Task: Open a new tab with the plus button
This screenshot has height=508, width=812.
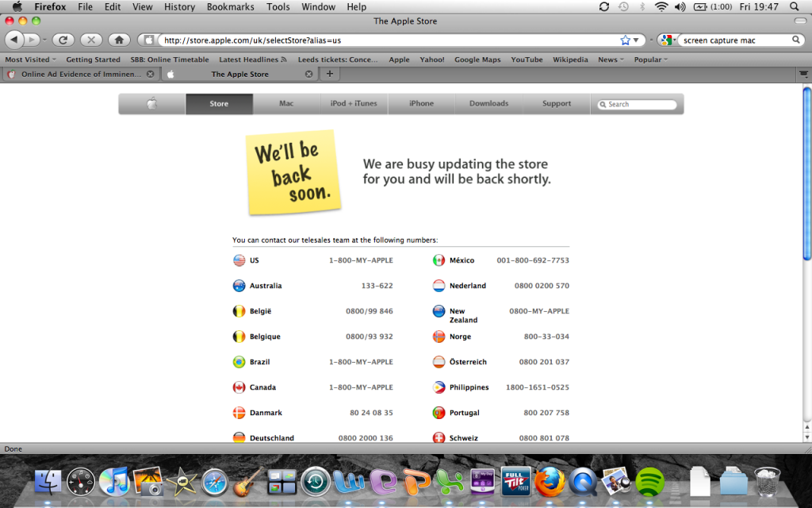Action: click(x=329, y=74)
